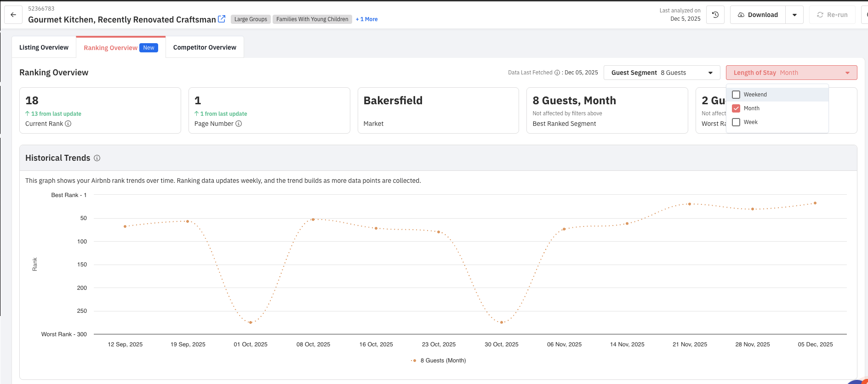
Task: Uncheck the Month checkbox
Action: coord(736,108)
